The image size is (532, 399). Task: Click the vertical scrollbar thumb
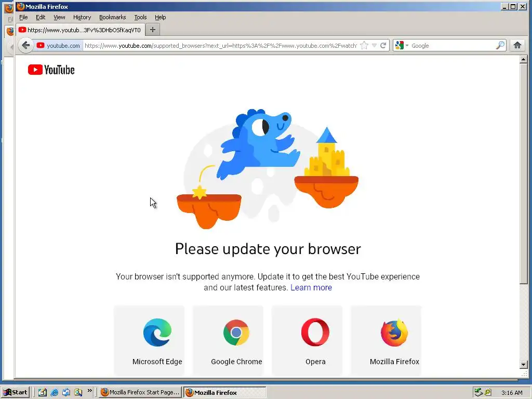coord(524,174)
